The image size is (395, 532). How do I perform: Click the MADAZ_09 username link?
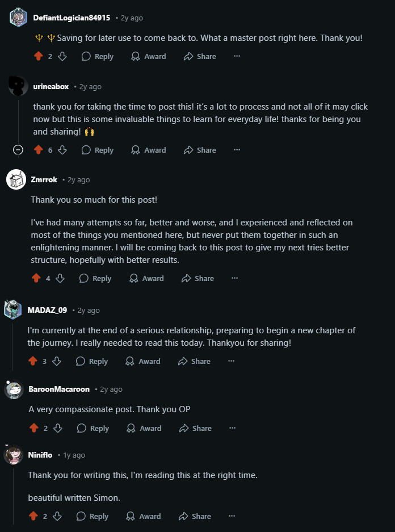tap(47, 310)
